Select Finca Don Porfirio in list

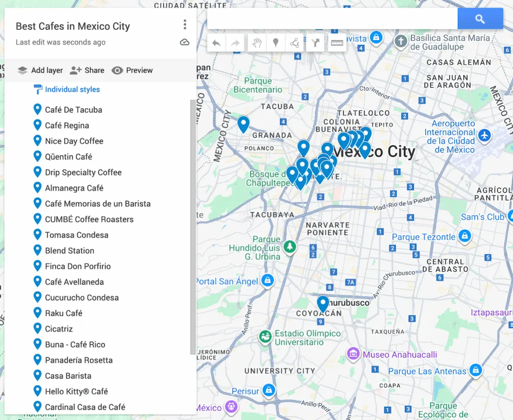click(x=78, y=266)
